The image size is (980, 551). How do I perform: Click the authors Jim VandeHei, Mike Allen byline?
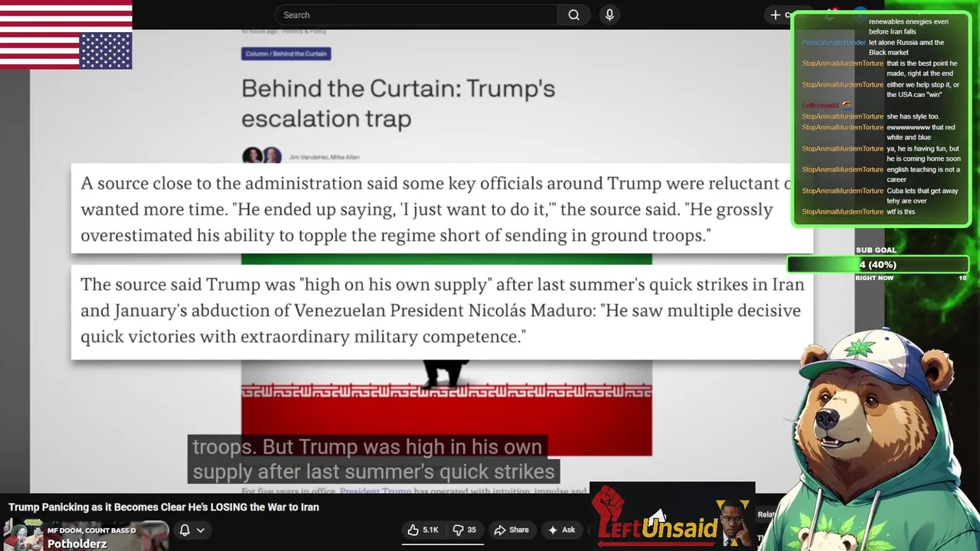click(324, 157)
